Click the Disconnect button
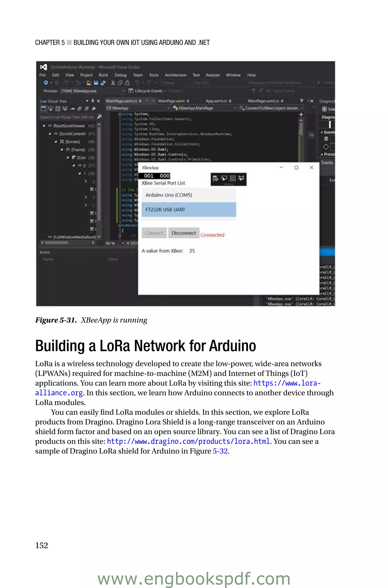This screenshot has width=388, height=588. pyautogui.click(x=184, y=233)
